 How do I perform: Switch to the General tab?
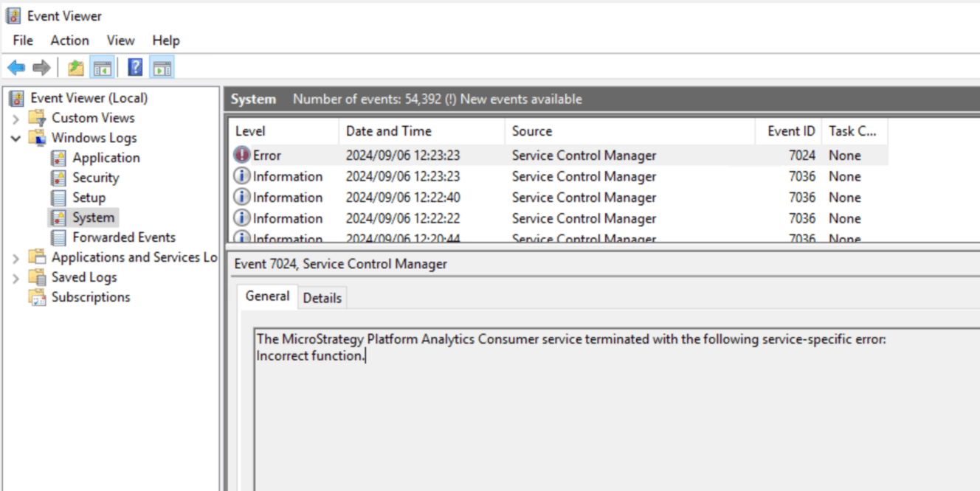(x=267, y=296)
